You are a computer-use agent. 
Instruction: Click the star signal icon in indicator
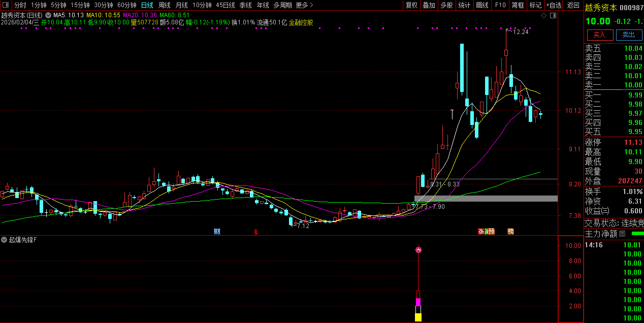(x=418, y=249)
